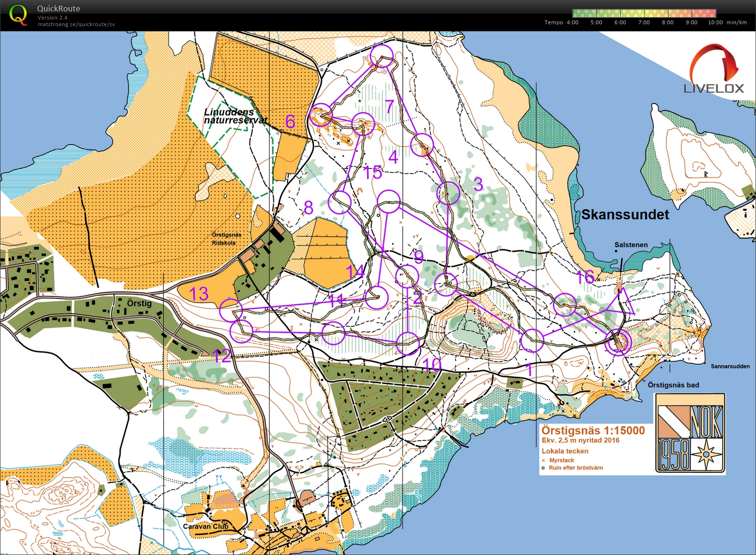Click the 'Ruin efter bröstvärn' legend entry

[x=576, y=468]
